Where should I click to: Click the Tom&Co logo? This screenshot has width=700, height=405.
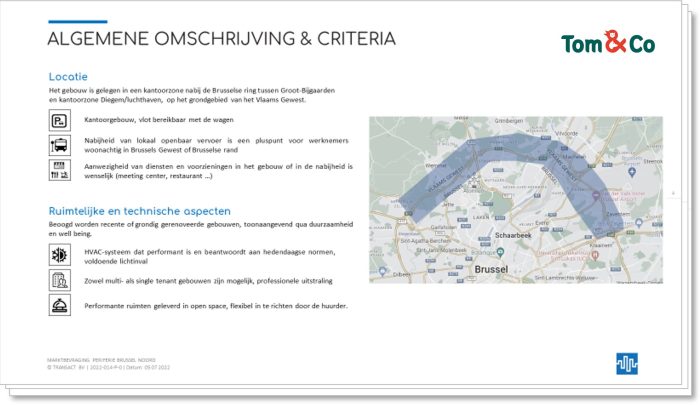pos(607,43)
